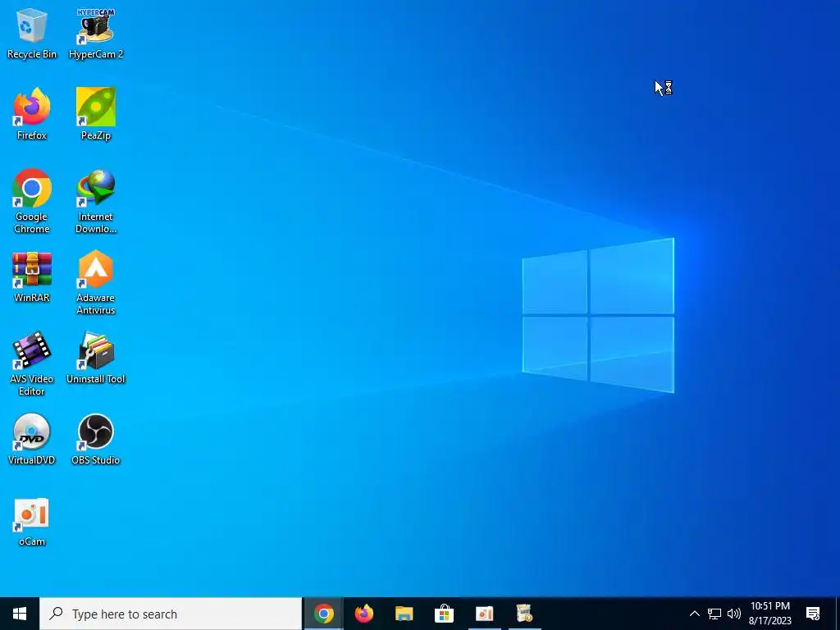
Task: Switch to the installer app in taskbar
Action: click(524, 614)
